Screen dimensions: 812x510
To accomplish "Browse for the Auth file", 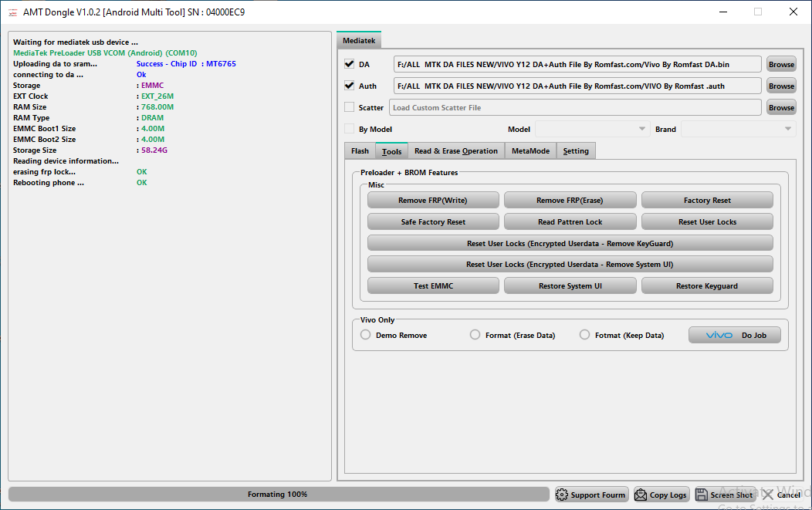I will [x=781, y=86].
